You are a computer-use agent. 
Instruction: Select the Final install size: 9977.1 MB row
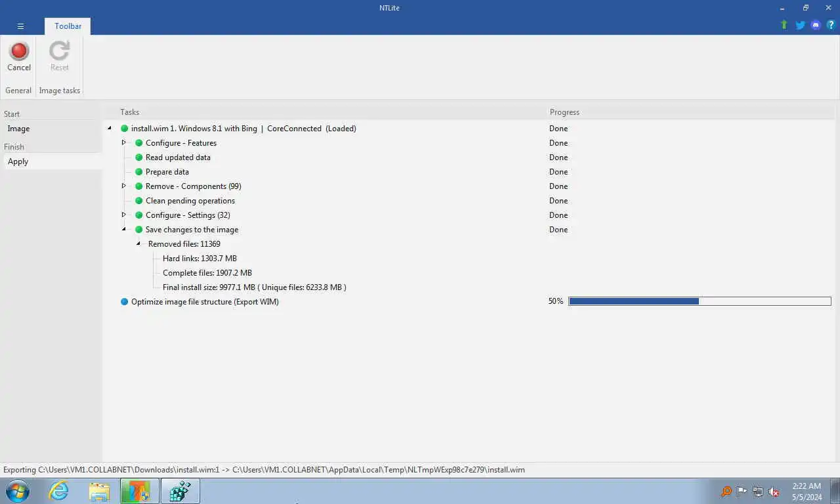(255, 287)
